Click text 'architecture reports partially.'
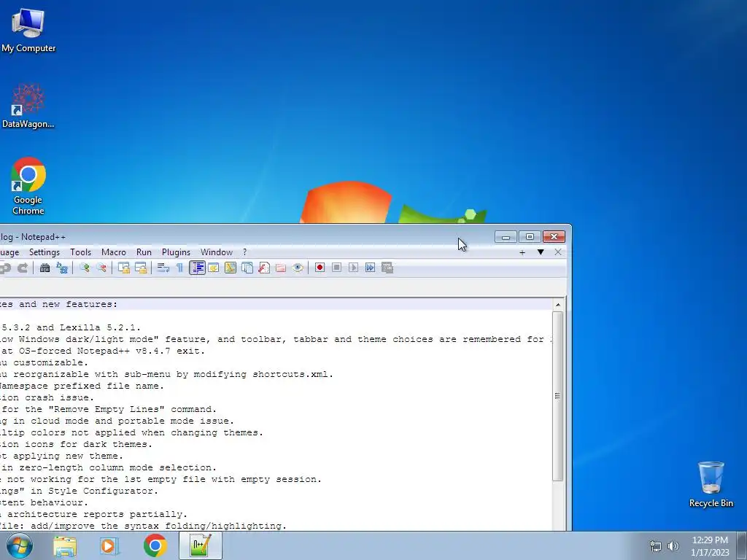This screenshot has height=560, width=747. point(97,514)
